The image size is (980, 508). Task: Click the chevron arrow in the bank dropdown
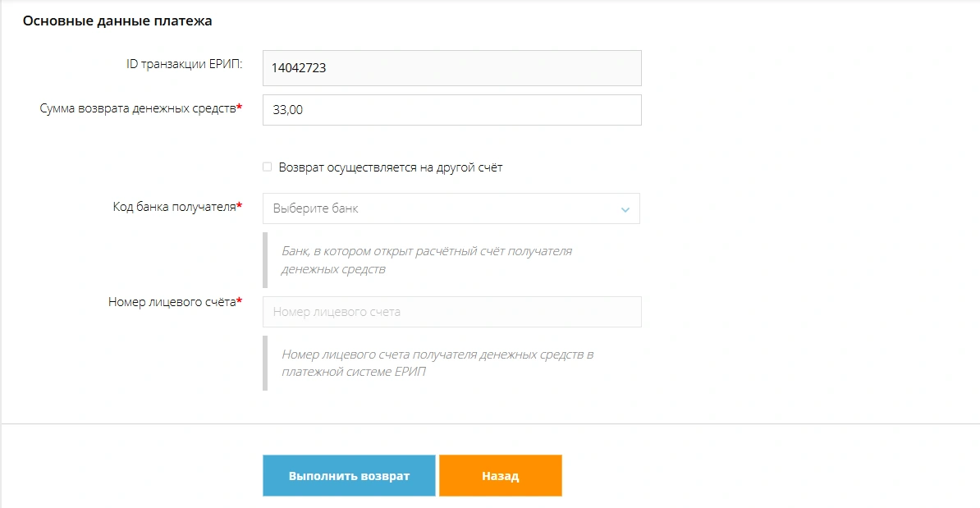(x=625, y=209)
